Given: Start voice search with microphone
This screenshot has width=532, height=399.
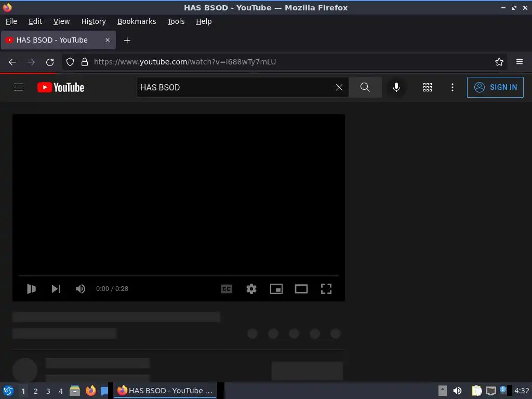Looking at the screenshot, I should (x=396, y=87).
